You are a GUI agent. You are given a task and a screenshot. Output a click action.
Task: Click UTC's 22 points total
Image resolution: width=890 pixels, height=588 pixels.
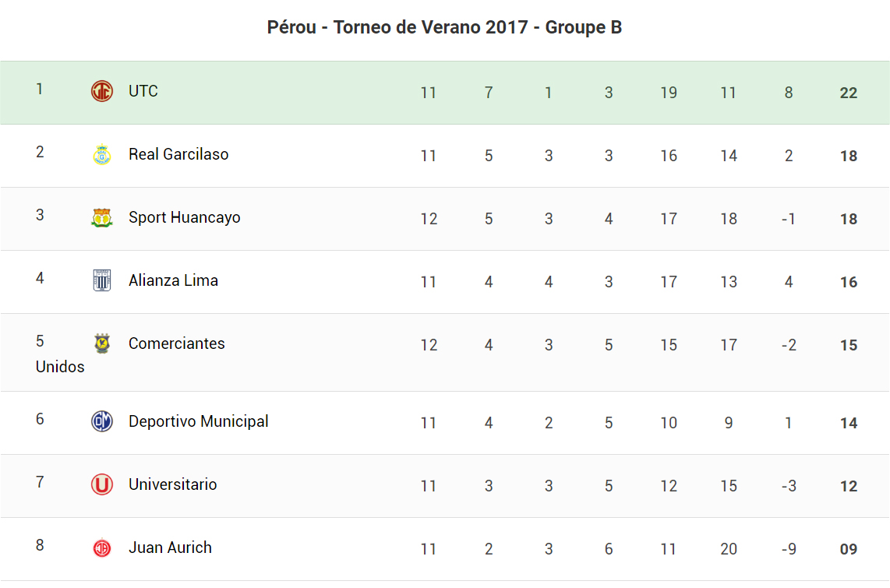pos(849,93)
